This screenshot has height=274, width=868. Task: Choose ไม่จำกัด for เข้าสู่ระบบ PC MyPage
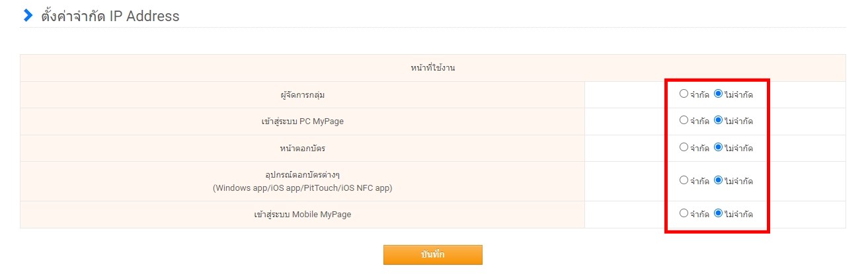(719, 120)
